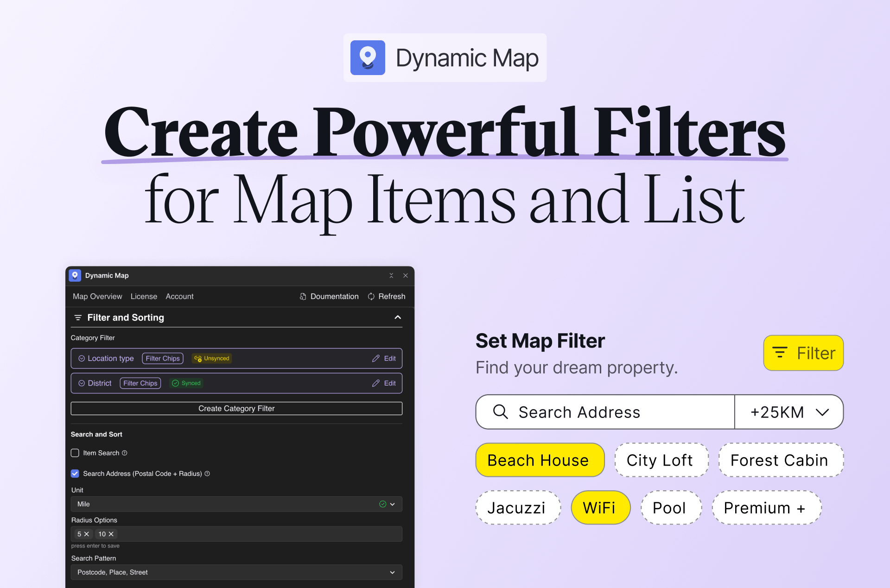
Task: Click the green check icon in the Unit field
Action: pyautogui.click(x=383, y=504)
